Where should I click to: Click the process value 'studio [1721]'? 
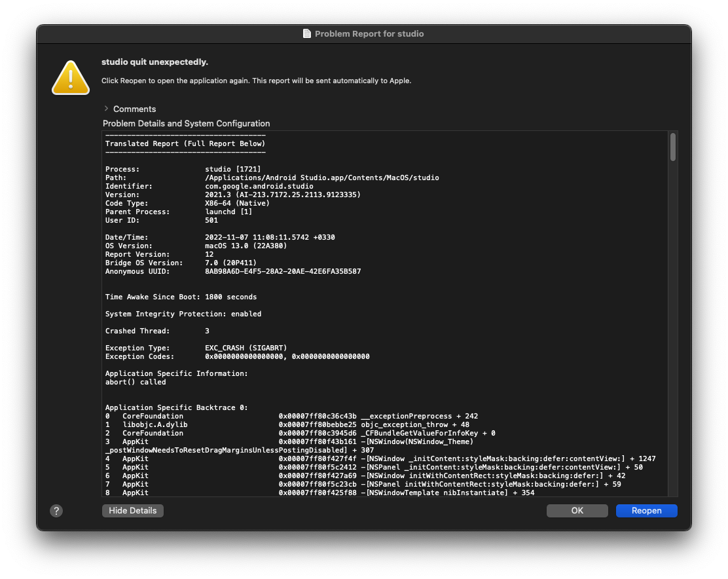click(233, 169)
